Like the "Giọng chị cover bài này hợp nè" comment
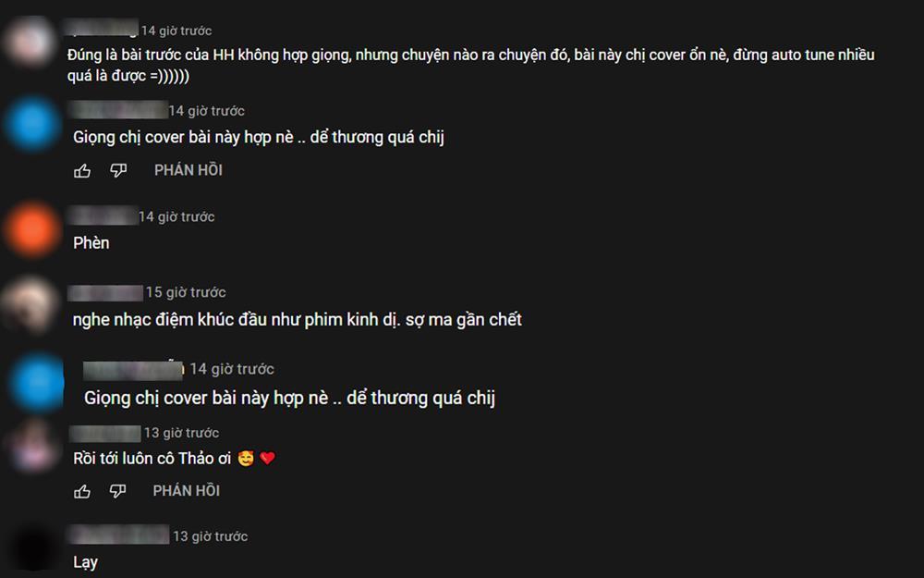 (82, 171)
